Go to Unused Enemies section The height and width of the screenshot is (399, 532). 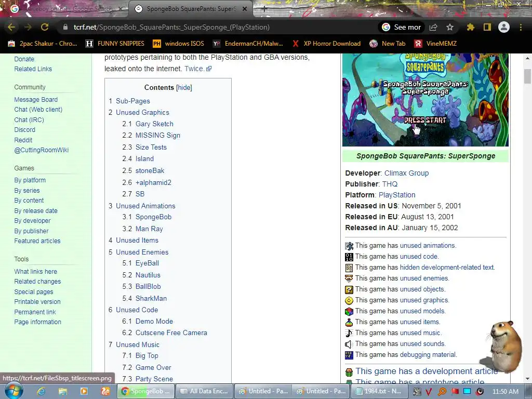pyautogui.click(x=142, y=252)
